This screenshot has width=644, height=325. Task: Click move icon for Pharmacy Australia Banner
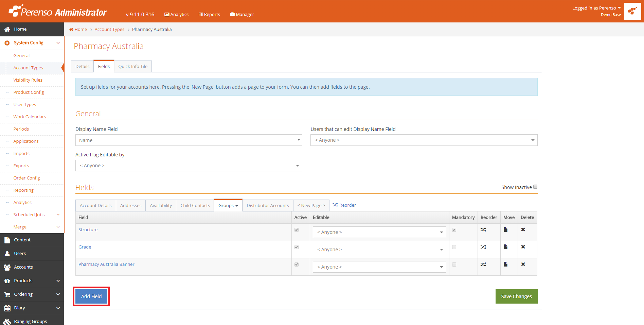pyautogui.click(x=505, y=264)
